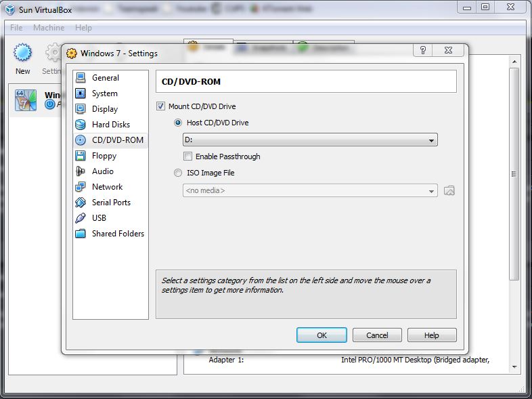This screenshot has height=399, width=532.
Task: Toggle the Mount CD/DVD Drive checkbox
Action: coord(161,106)
